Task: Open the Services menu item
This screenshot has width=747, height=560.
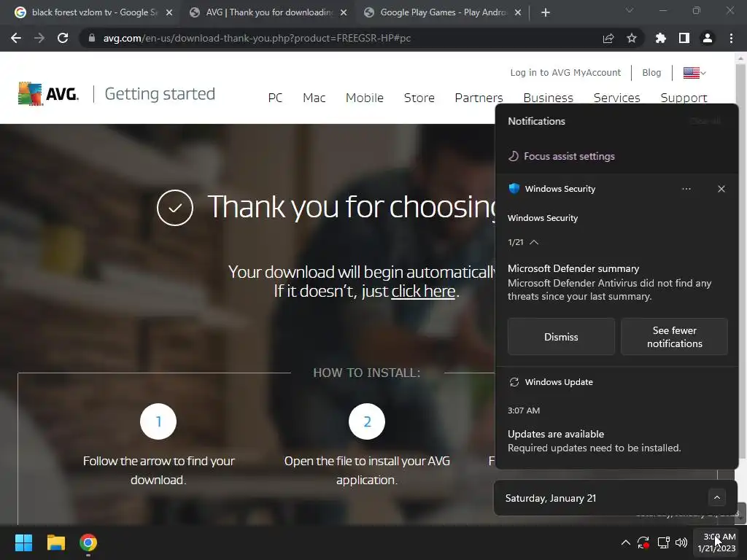Action: (x=617, y=98)
